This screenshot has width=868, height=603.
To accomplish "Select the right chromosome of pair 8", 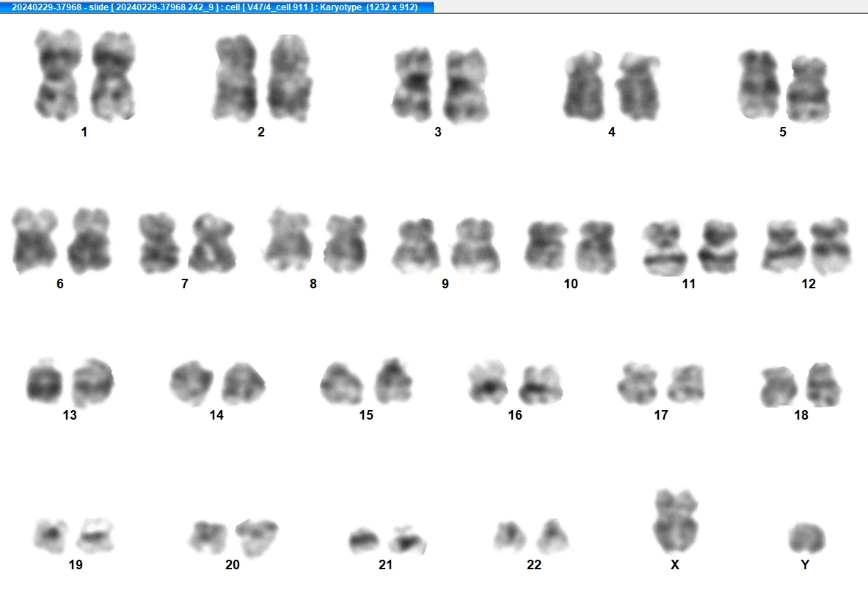I will click(x=346, y=244).
